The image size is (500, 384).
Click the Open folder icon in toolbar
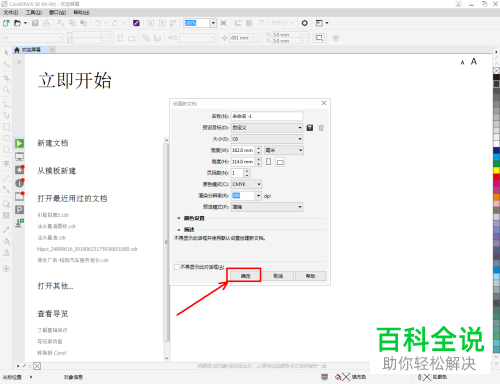click(x=17, y=23)
